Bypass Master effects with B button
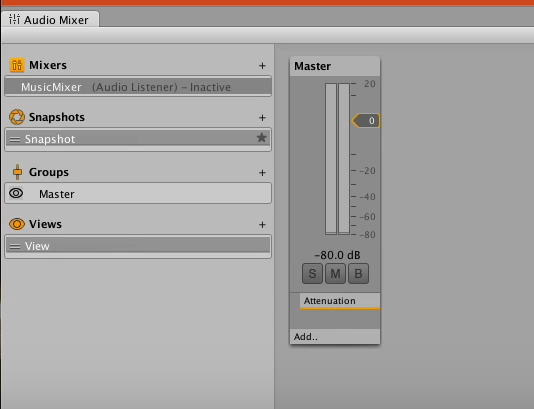 point(358,273)
